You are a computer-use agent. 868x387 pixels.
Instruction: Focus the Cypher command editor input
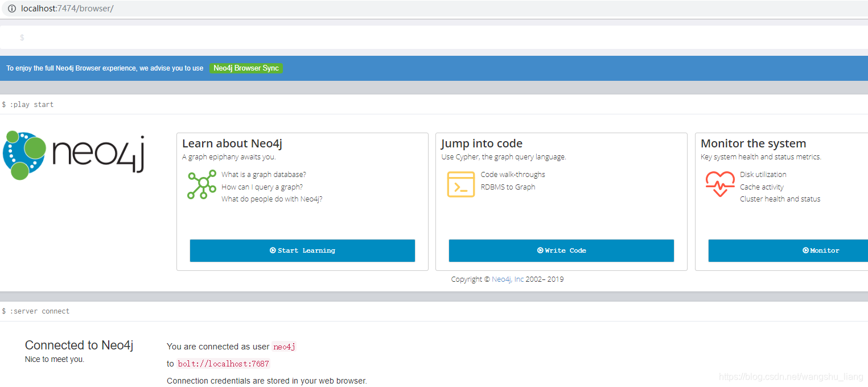pyautogui.click(x=434, y=38)
